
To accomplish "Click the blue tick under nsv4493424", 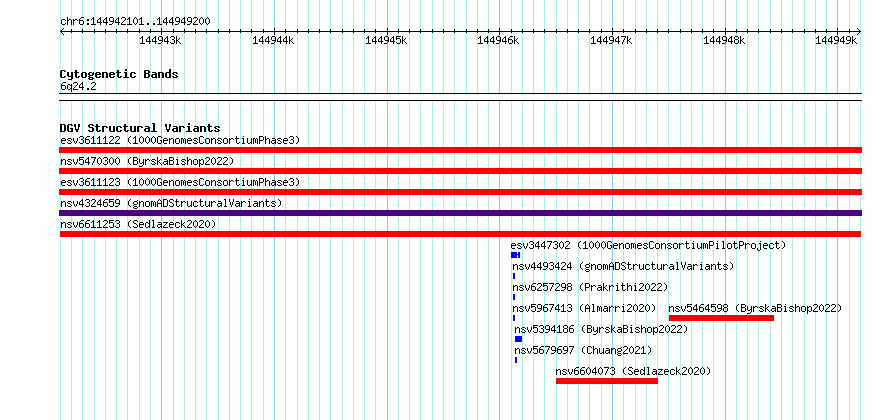I will [x=514, y=276].
